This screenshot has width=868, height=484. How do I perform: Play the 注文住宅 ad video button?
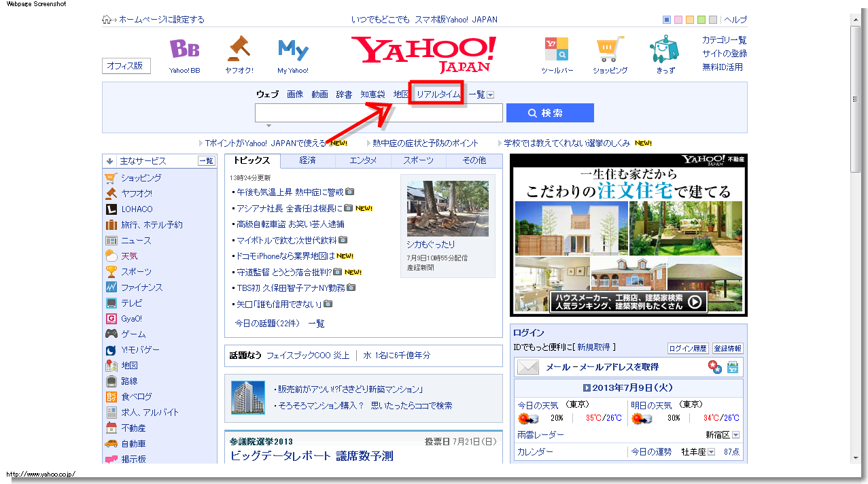click(695, 302)
